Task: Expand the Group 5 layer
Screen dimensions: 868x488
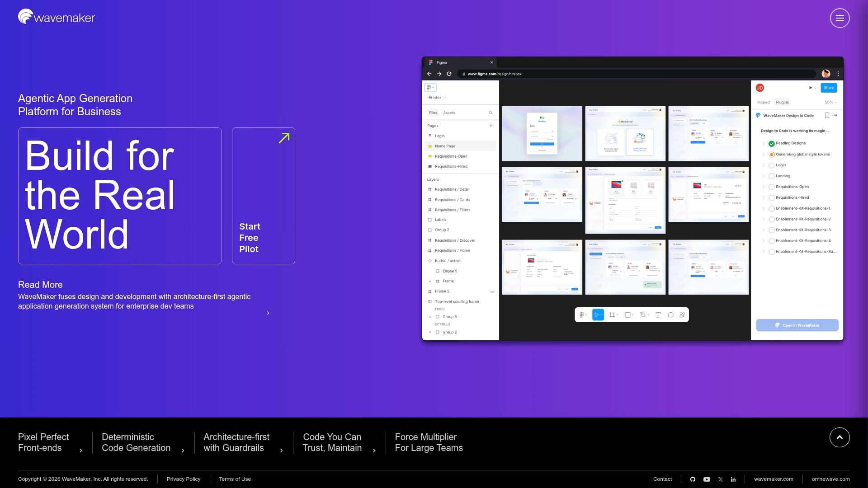Action: [x=430, y=317]
